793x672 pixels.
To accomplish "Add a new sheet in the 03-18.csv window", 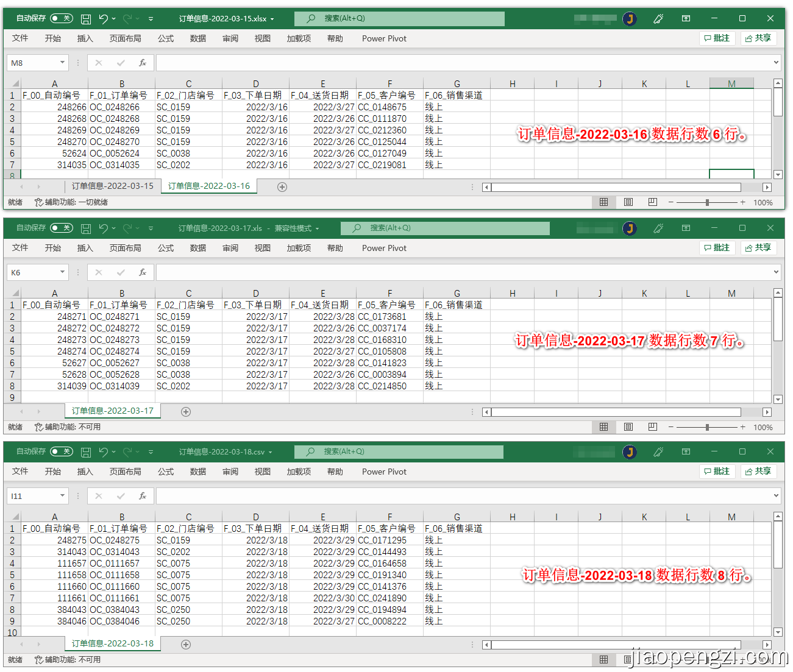I will point(186,645).
